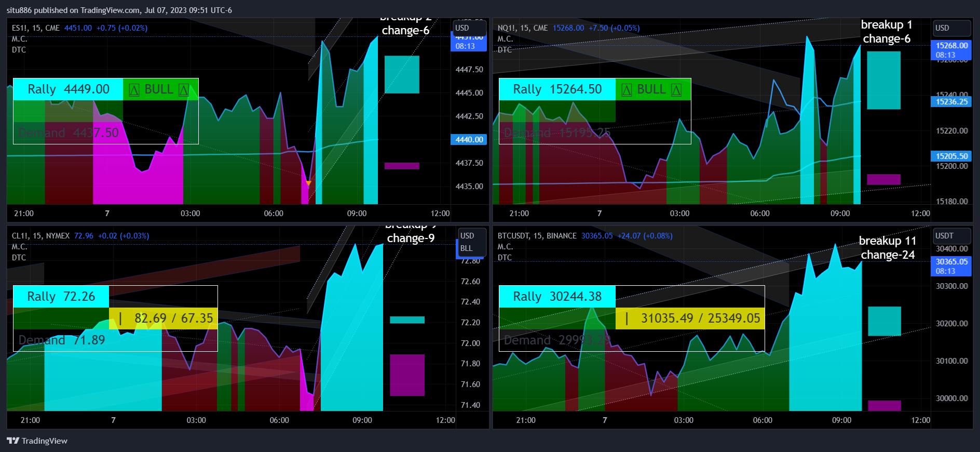
Task: Click the BULL label in ES1! chart
Action: pyautogui.click(x=160, y=89)
